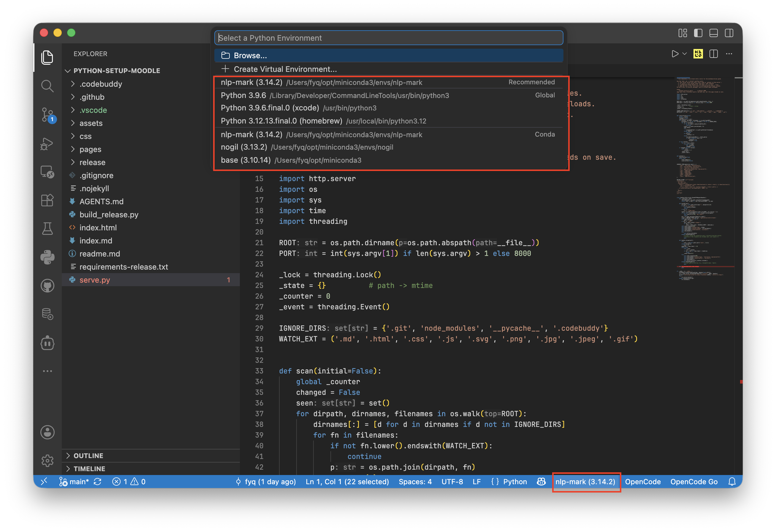This screenshot has width=776, height=532.
Task: Click LF end-of-line selector
Action: click(x=476, y=482)
